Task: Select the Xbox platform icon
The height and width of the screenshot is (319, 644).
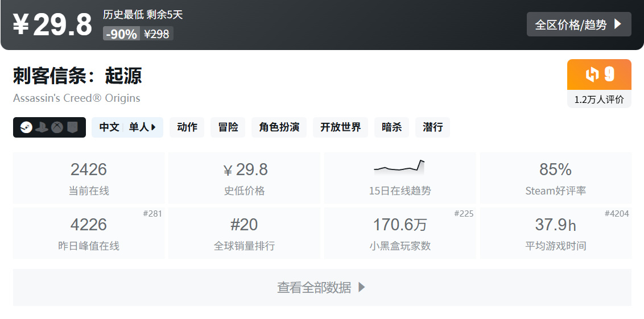Action: pyautogui.click(x=57, y=128)
